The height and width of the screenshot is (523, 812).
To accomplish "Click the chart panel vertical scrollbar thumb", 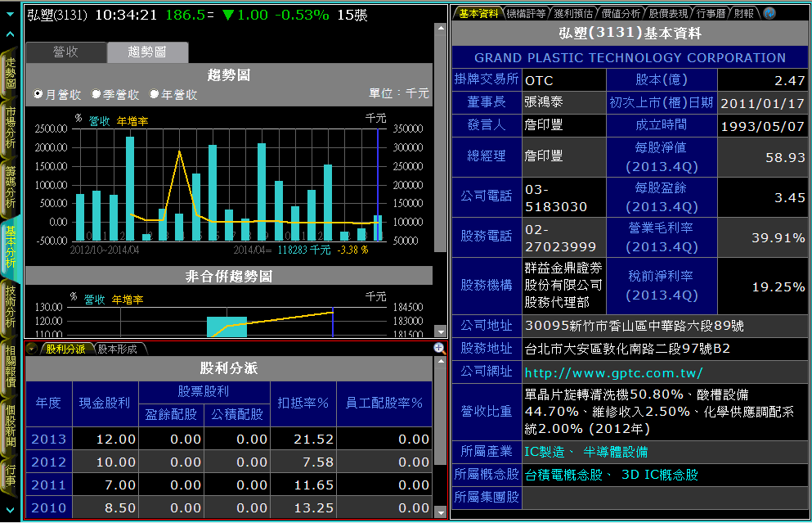I will 441,142.
